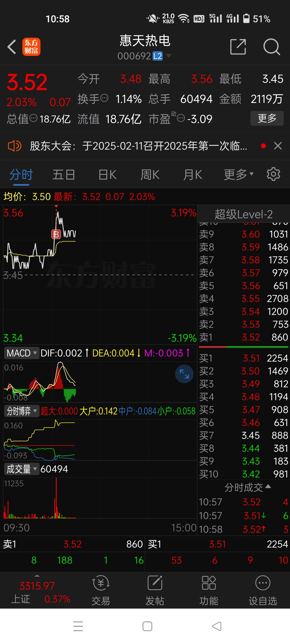Switch to the 周K chart tab
This screenshot has height=644, width=290.
pyautogui.click(x=150, y=175)
